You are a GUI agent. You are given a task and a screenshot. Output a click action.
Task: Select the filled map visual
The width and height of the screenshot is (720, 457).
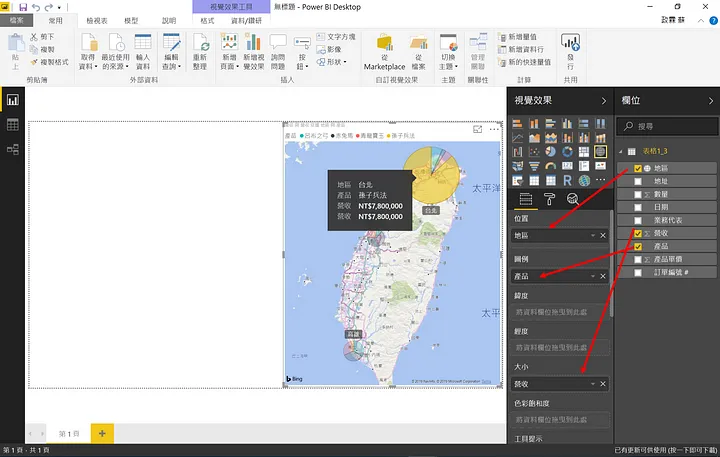(x=518, y=166)
